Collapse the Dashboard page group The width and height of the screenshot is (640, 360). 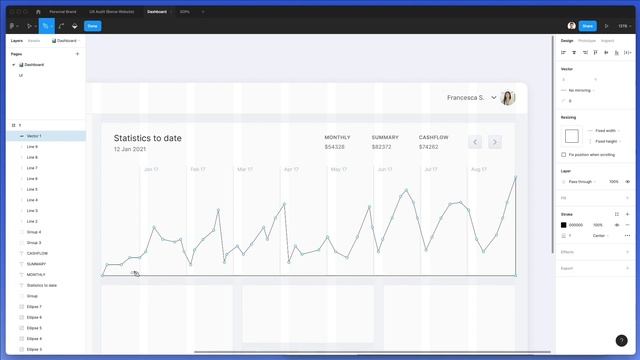pyautogui.click(x=13, y=65)
